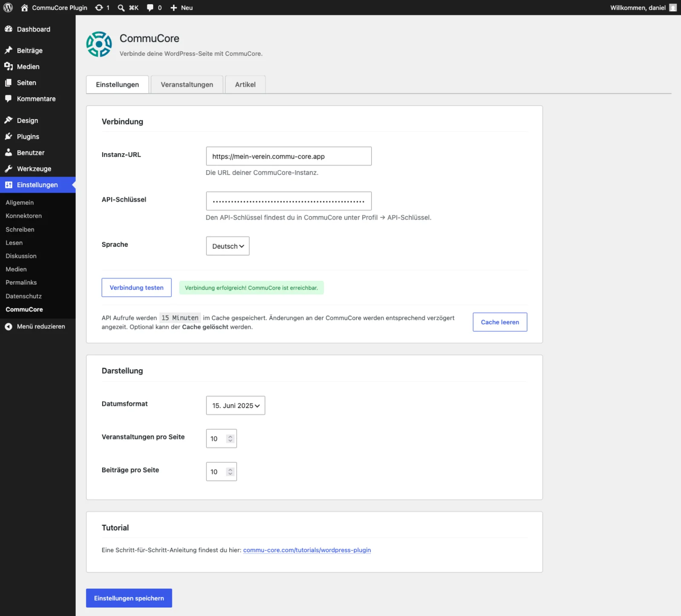
Task: Click the success message Verbindung erfolgreich
Action: (x=251, y=288)
